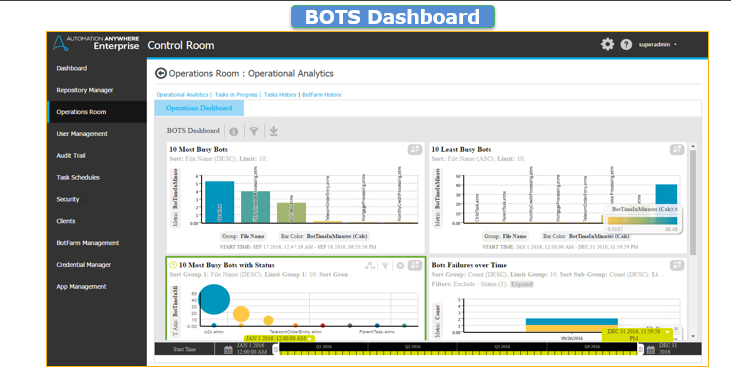Follow the Tasks in Progress link

(x=236, y=95)
